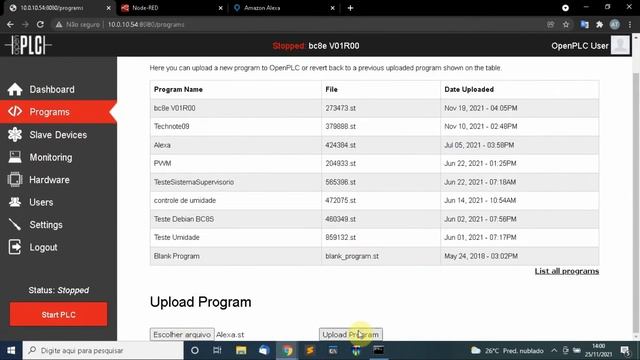The height and width of the screenshot is (360, 640).
Task: Select the PWM program row
Action: pos(374,163)
